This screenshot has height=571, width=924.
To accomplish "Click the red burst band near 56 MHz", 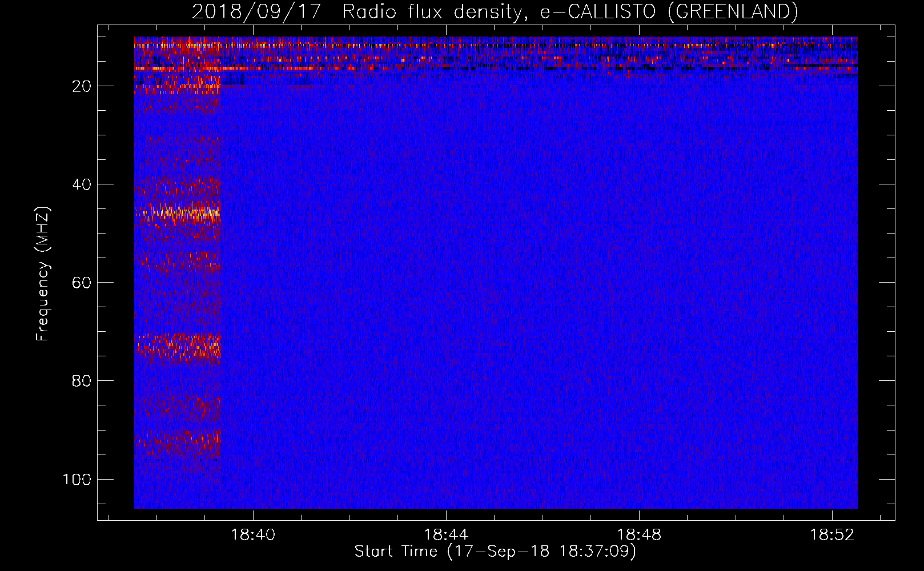I will [177, 262].
